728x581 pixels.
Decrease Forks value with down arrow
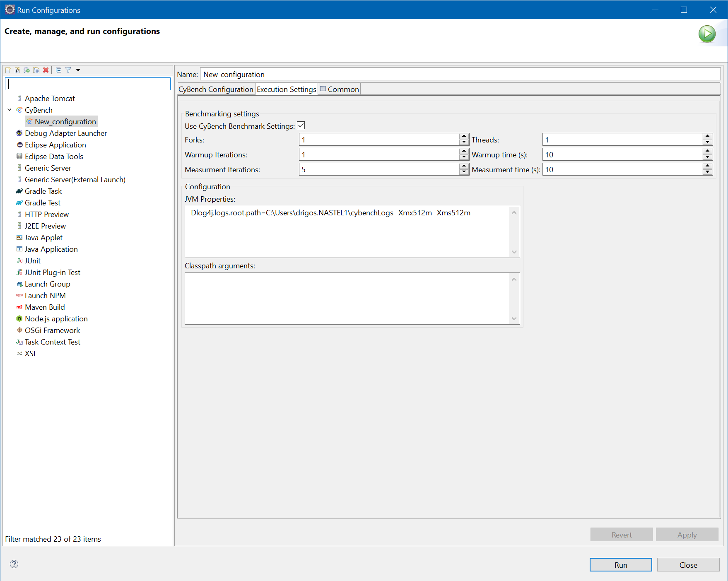tap(464, 142)
